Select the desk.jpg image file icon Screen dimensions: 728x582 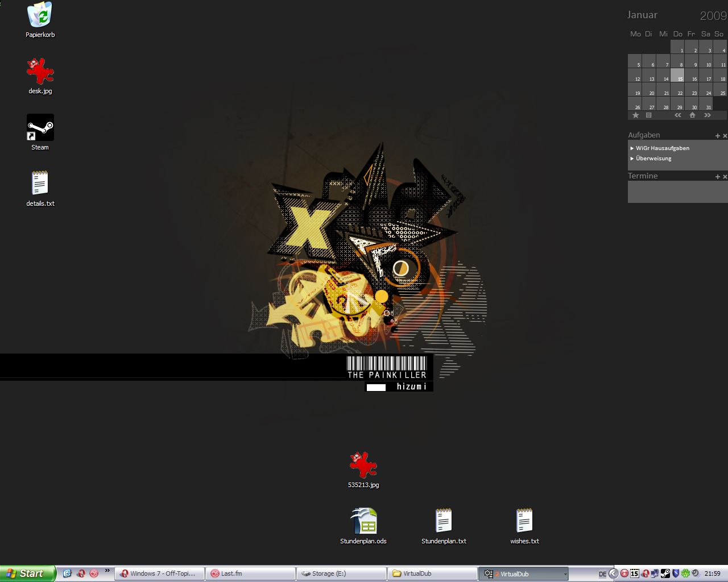pyautogui.click(x=40, y=72)
